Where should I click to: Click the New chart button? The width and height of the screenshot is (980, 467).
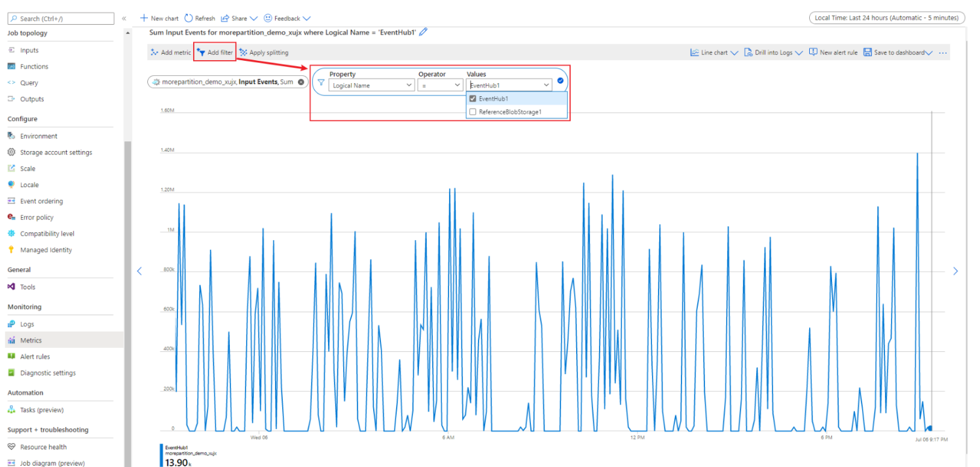[x=160, y=18]
